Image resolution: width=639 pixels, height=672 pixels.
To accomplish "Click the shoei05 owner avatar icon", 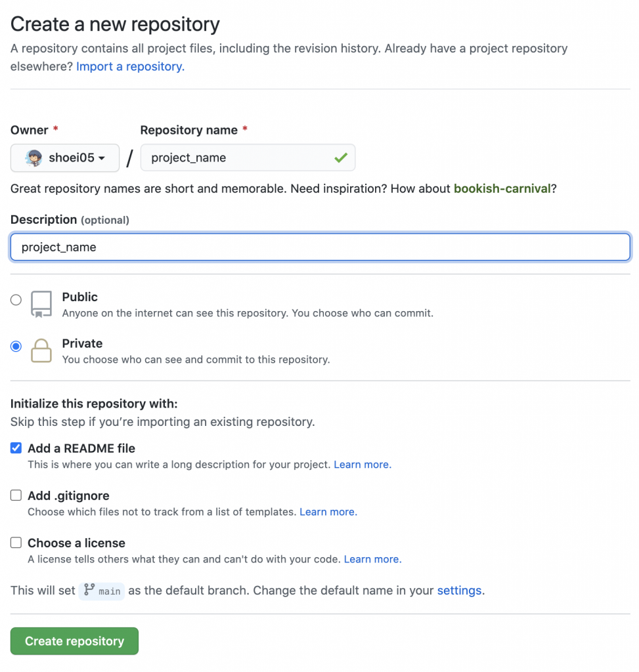I will (x=34, y=158).
